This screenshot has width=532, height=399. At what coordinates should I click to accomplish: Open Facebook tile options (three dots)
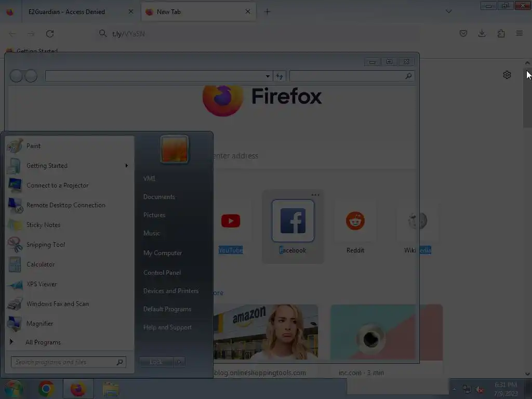[x=315, y=195]
